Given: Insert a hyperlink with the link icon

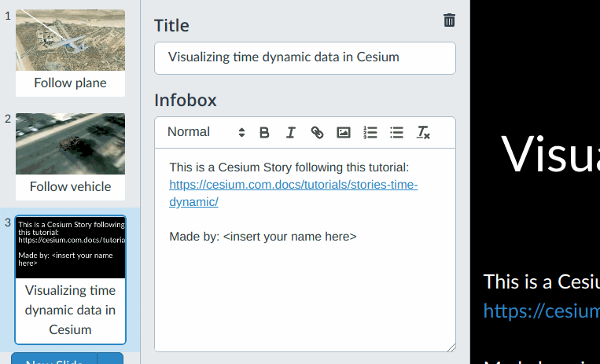Looking at the screenshot, I should tap(317, 133).
